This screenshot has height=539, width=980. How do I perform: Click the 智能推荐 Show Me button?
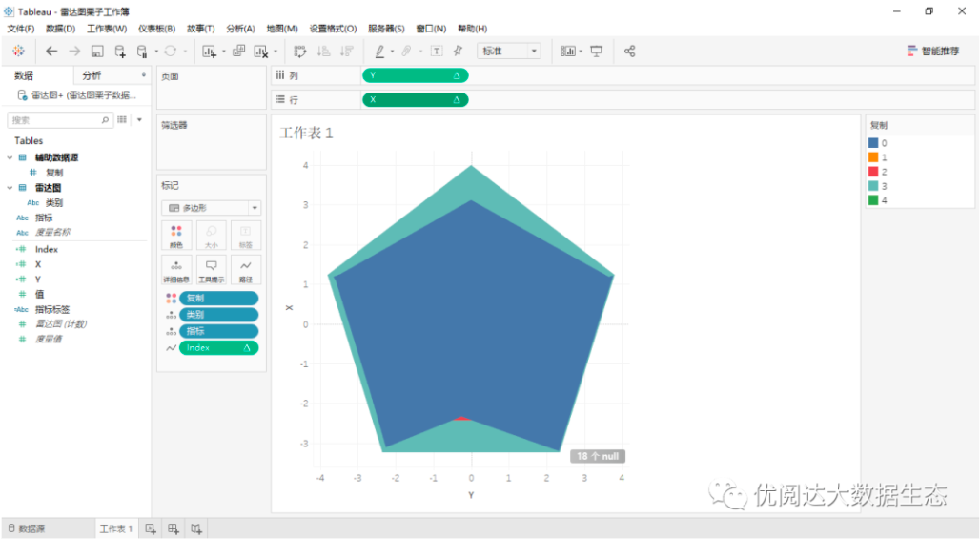click(x=933, y=52)
